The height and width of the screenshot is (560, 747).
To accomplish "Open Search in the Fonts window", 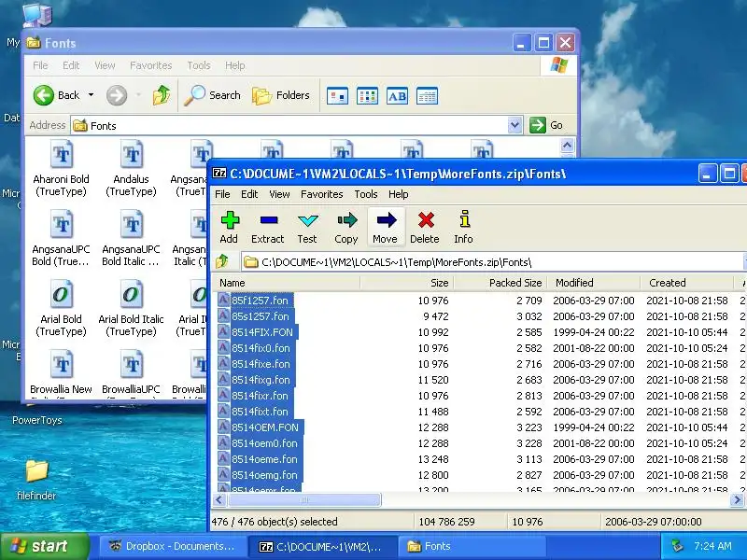I will 213,95.
